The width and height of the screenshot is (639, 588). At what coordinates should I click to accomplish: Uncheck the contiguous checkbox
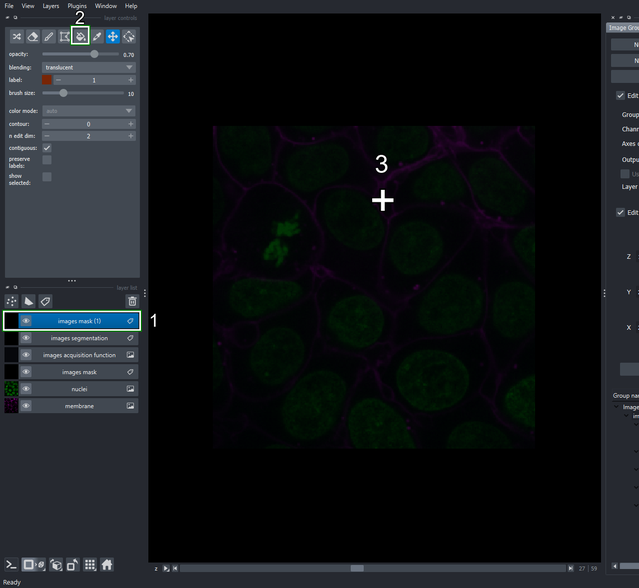47,148
